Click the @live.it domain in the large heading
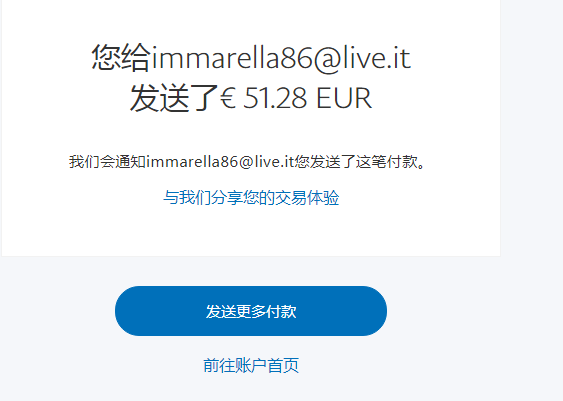 coord(362,58)
